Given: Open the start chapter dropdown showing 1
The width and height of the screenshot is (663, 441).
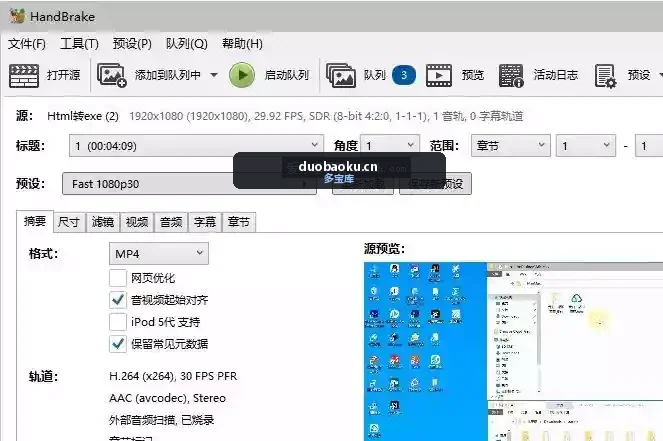Looking at the screenshot, I should [x=586, y=145].
